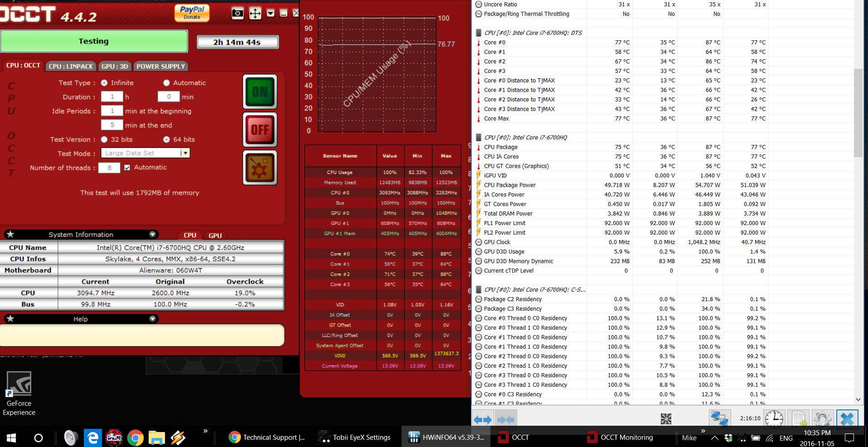This screenshot has height=447, width=868.
Task: Open the OCCT title bar dropdown arrow
Action: point(271,13)
